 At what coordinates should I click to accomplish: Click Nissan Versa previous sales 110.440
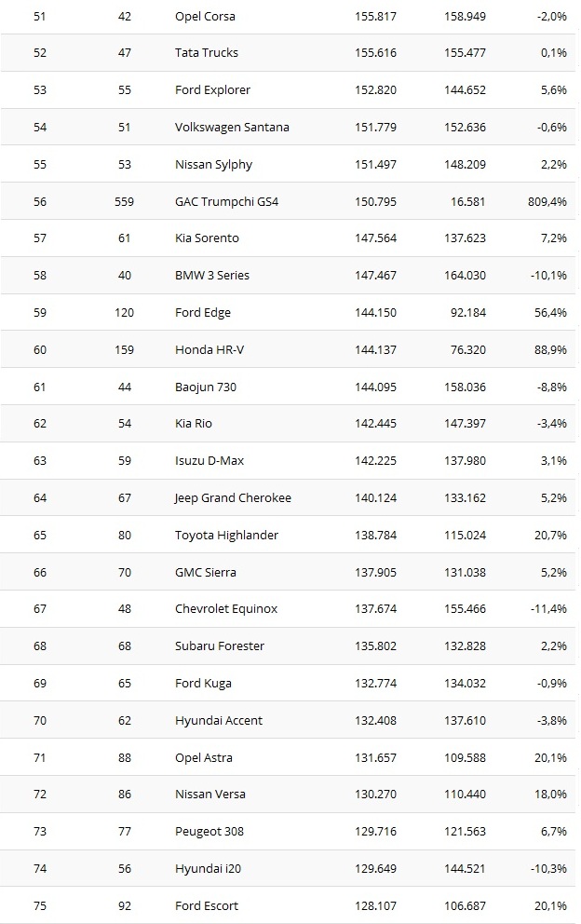coord(465,795)
